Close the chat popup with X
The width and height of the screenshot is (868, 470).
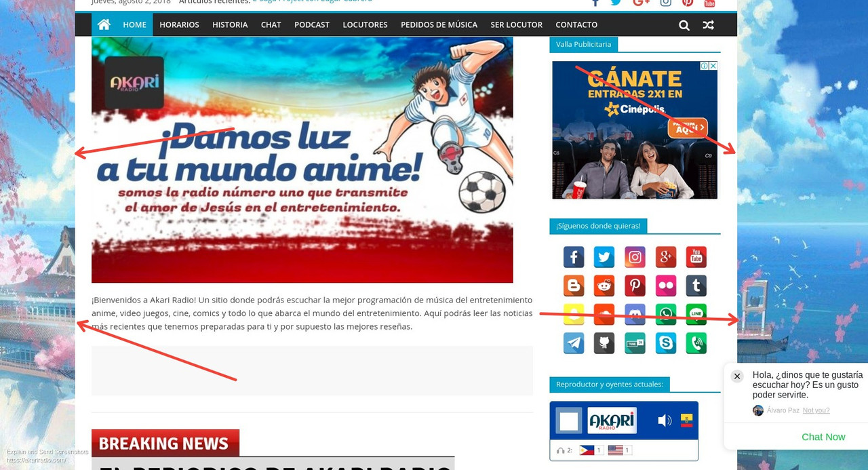tap(737, 376)
